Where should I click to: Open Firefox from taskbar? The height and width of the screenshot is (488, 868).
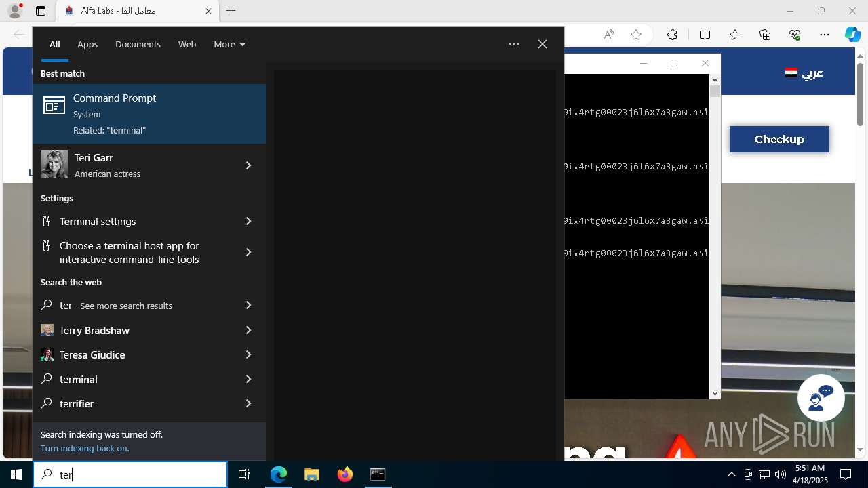(344, 474)
